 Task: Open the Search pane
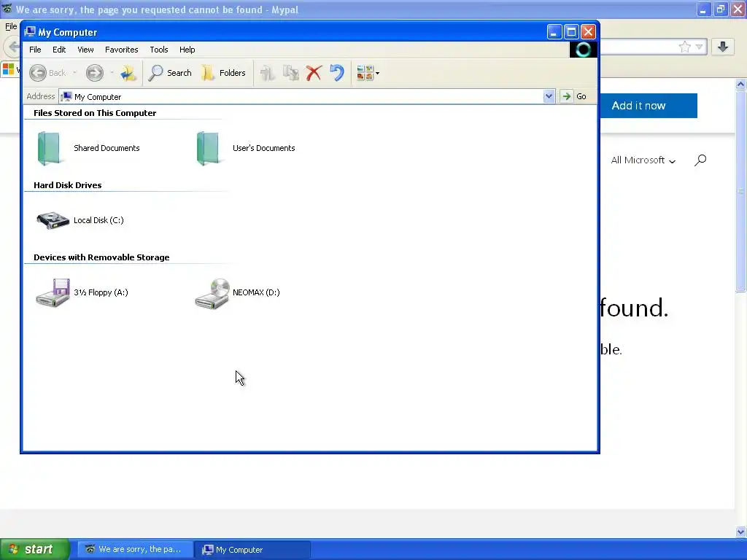point(170,73)
